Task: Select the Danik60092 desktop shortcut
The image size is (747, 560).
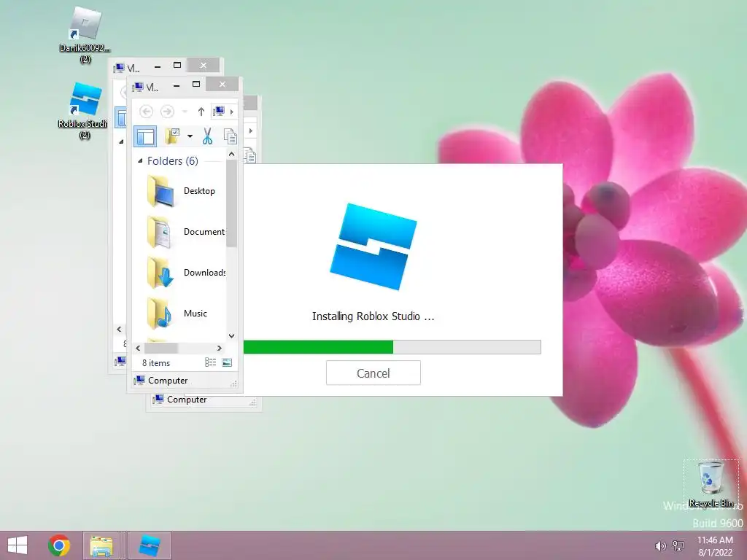Action: pos(85,36)
